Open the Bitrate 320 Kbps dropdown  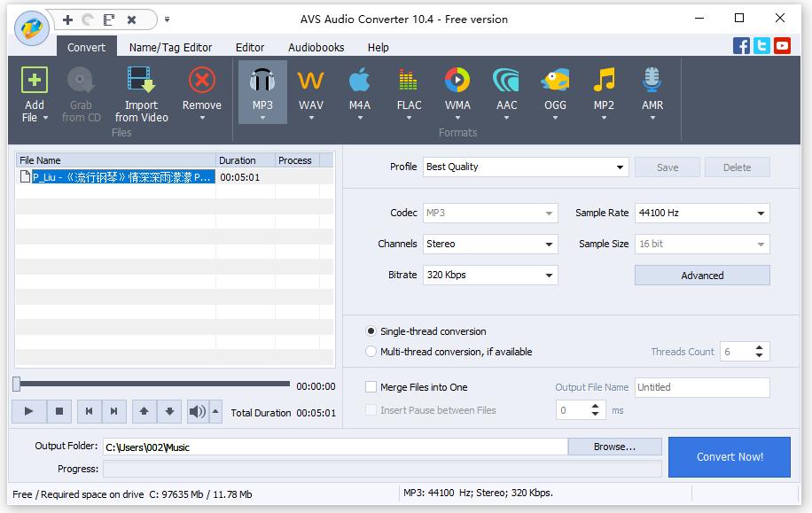pos(549,276)
